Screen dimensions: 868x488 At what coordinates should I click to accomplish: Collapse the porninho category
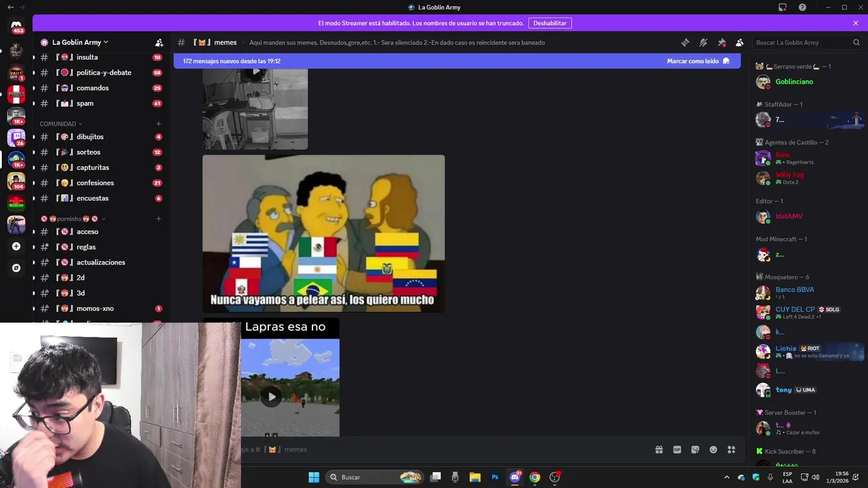(73, 219)
